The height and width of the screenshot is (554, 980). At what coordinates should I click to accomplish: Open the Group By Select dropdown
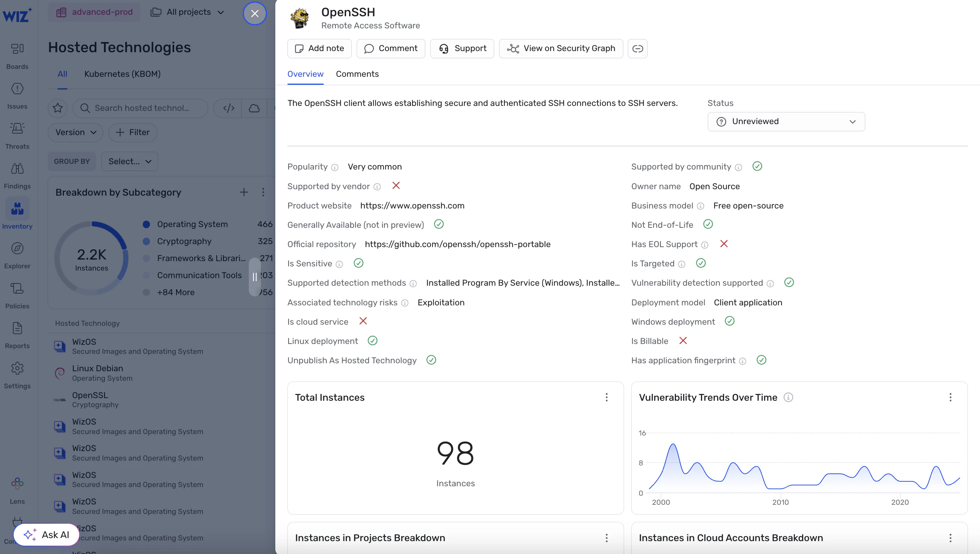130,161
